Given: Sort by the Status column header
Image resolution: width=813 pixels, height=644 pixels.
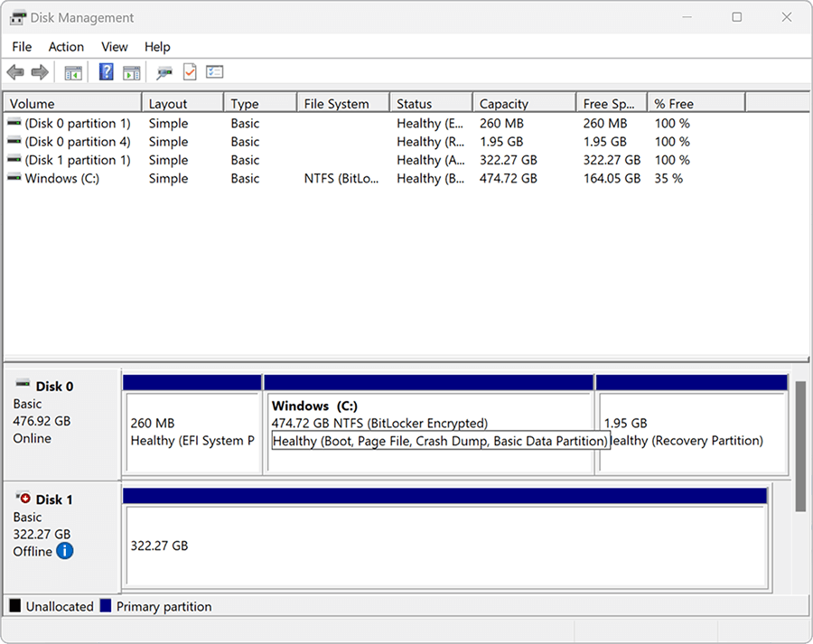Looking at the screenshot, I should click(x=432, y=104).
